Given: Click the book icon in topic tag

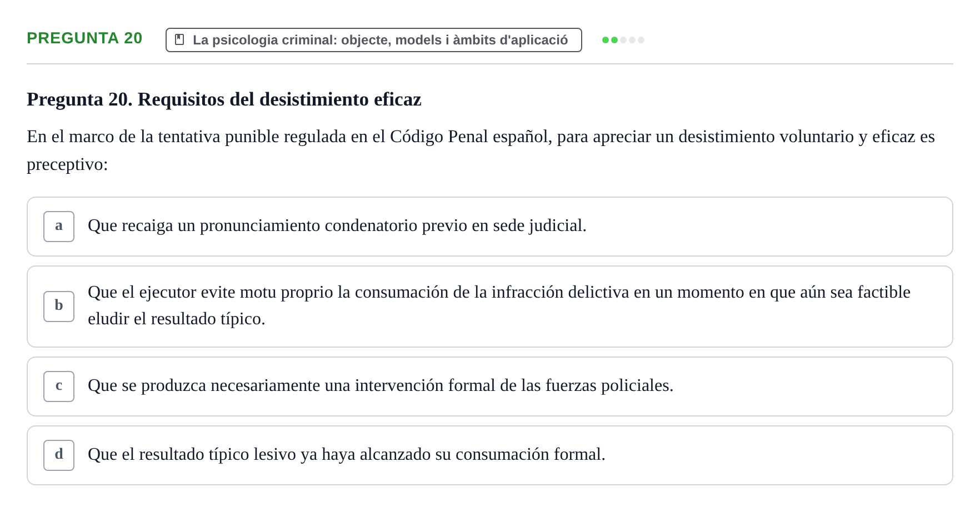Looking at the screenshot, I should point(179,39).
